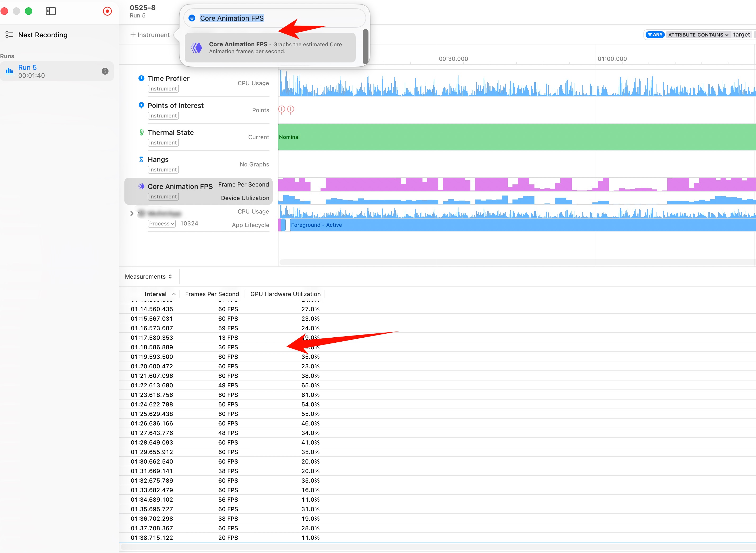Click the Time Profiler CPU Usage graph
The width and height of the screenshot is (756, 553).
click(517, 83)
